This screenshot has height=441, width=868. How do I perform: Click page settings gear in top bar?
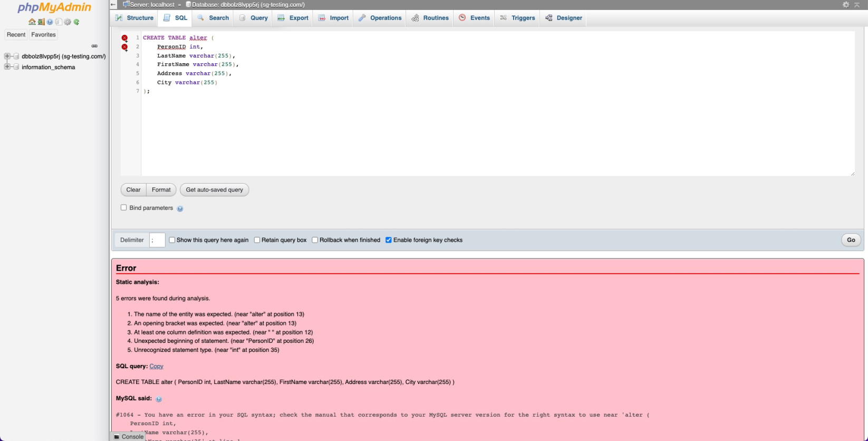[846, 5]
